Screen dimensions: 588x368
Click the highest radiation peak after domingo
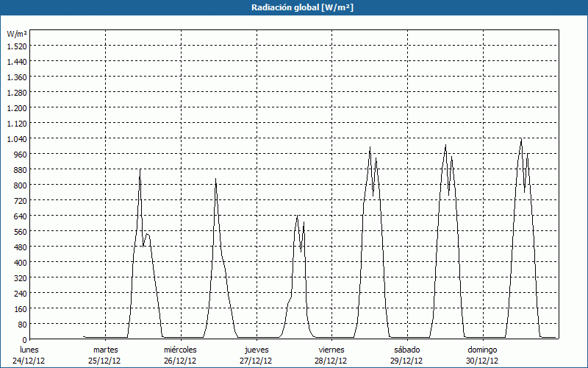pos(521,138)
